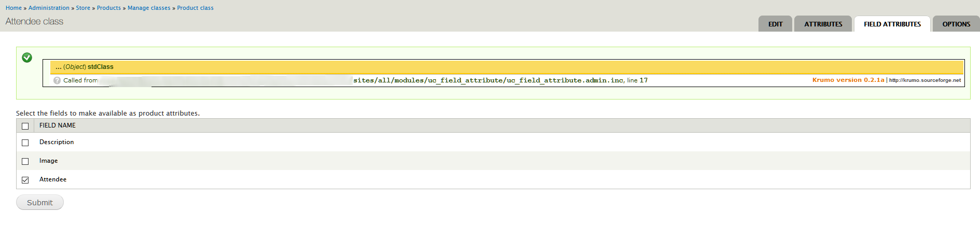
Task: Open Manage classes in breadcrumb
Action: pyautogui.click(x=149, y=8)
